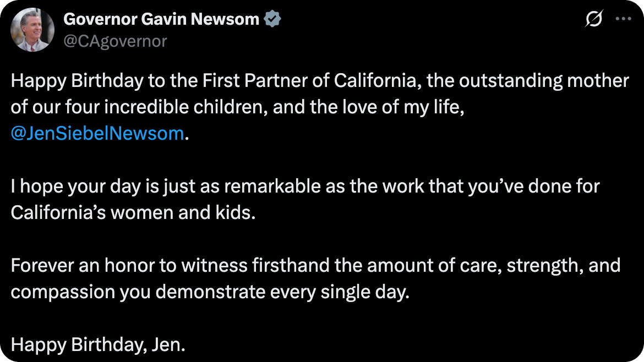Image resolution: width=644 pixels, height=362 pixels.
Task: Click the line starting 'Forever an honor to witness firsthand'
Action: pos(315,266)
